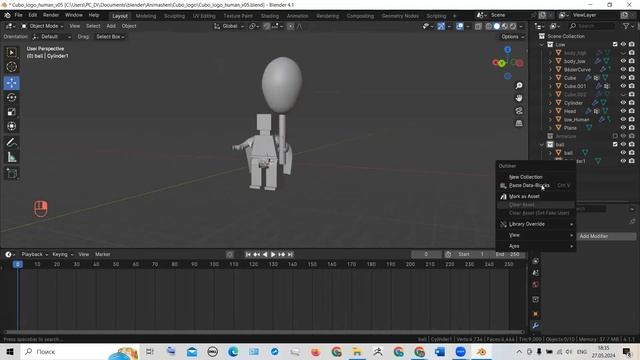640x360 pixels.
Task: Play the animation forward
Action: pos(273,254)
